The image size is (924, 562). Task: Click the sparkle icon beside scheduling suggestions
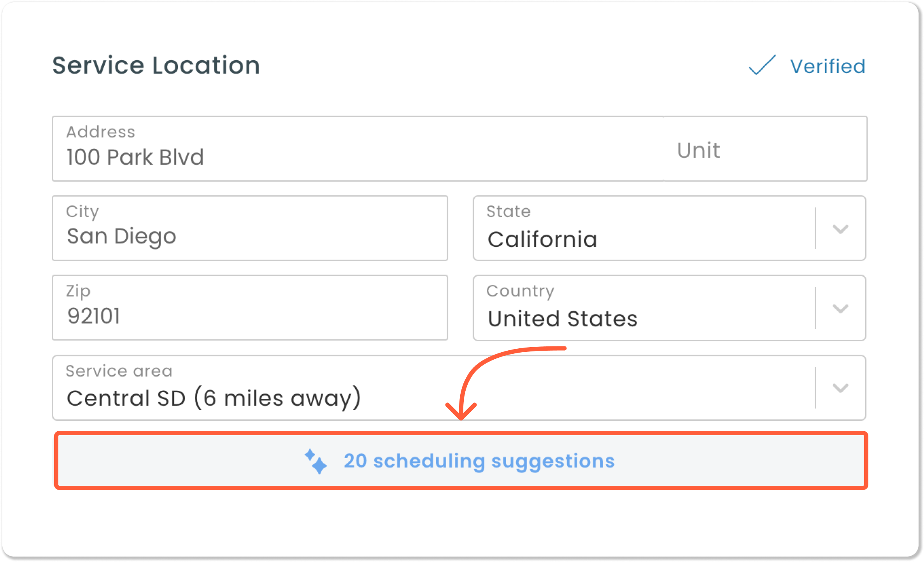pyautogui.click(x=316, y=461)
